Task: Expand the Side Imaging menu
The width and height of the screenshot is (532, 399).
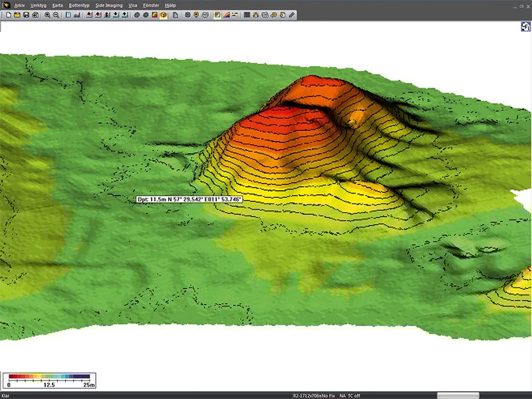Action: (x=108, y=5)
